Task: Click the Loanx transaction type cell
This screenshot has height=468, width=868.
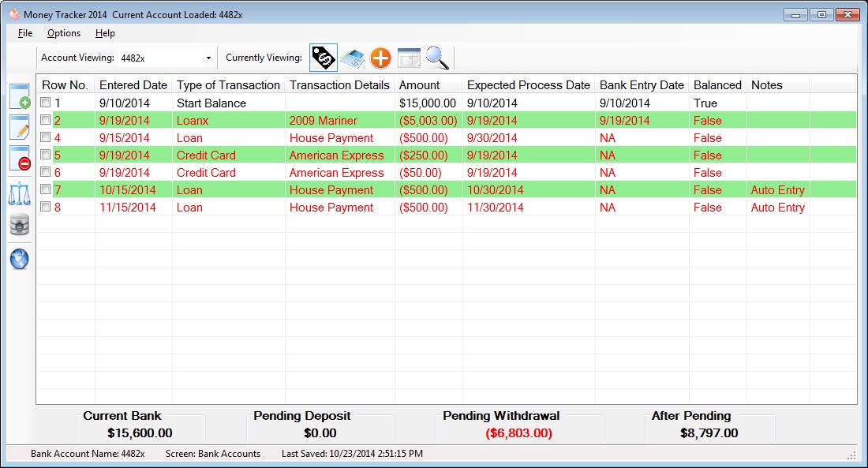Action: (192, 120)
